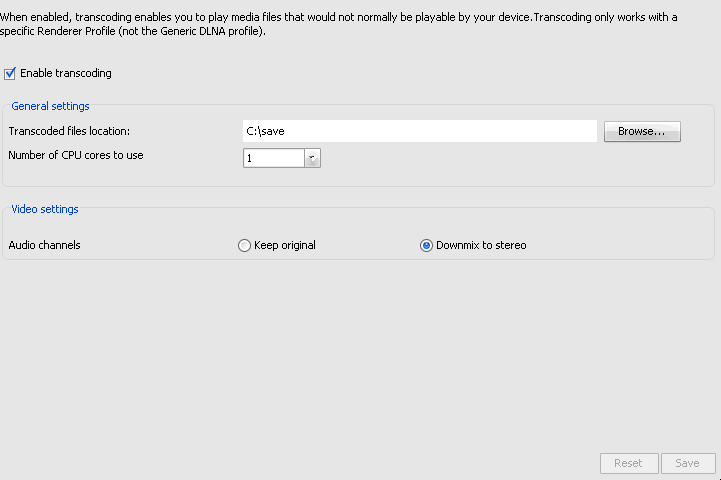Click the 'Enable transcoding' label text
Viewport: 721px width, 480px height.
[x=65, y=73]
